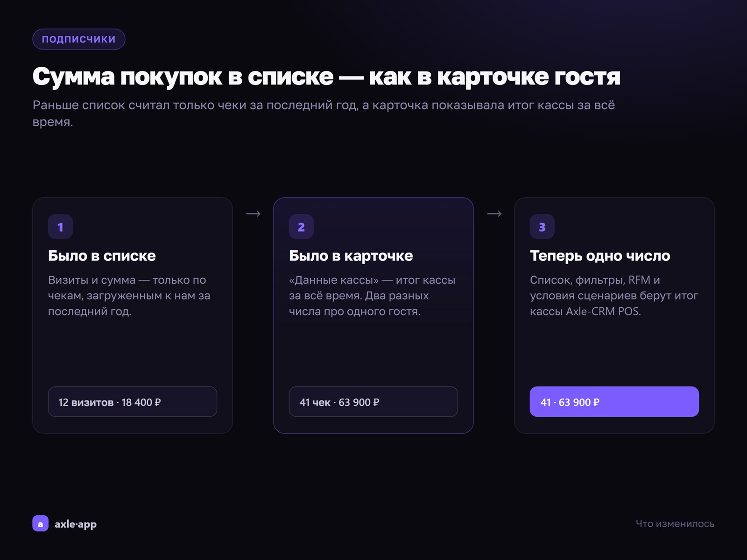Click the description text mentioning Axle-CRM POS
This screenshot has height=560, width=747.
pos(614,295)
